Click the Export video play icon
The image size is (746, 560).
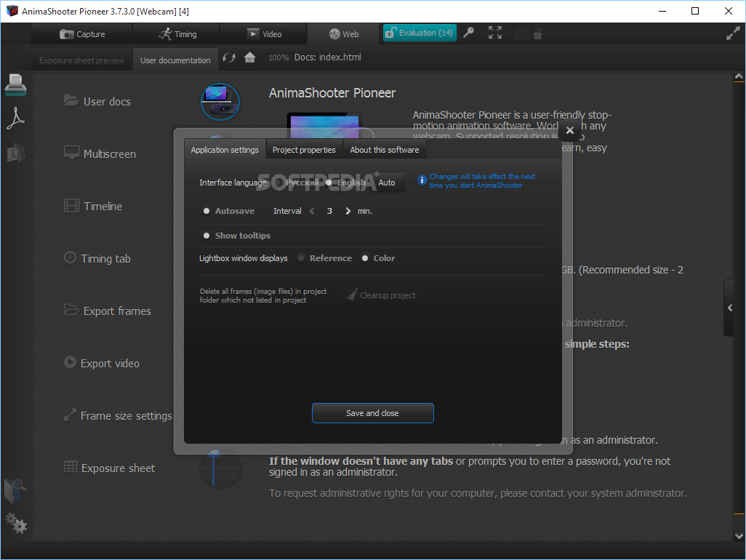[70, 362]
